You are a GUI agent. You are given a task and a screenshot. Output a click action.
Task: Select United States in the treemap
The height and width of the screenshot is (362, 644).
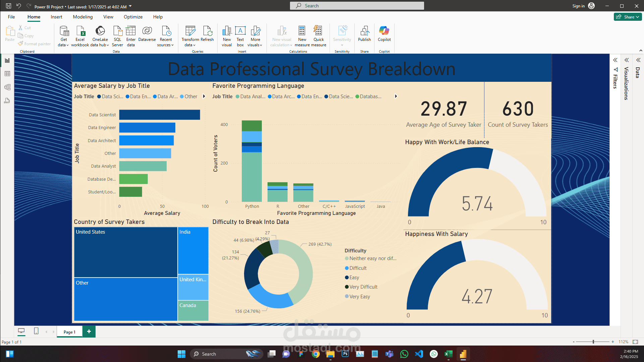coord(125,252)
